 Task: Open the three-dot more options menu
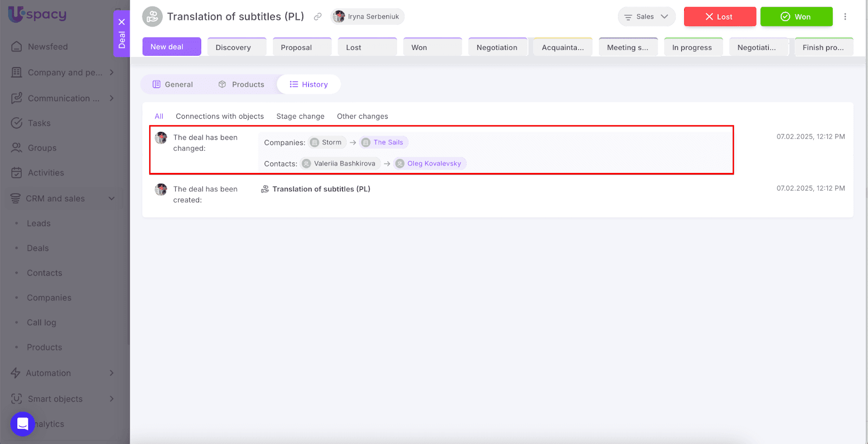845,17
